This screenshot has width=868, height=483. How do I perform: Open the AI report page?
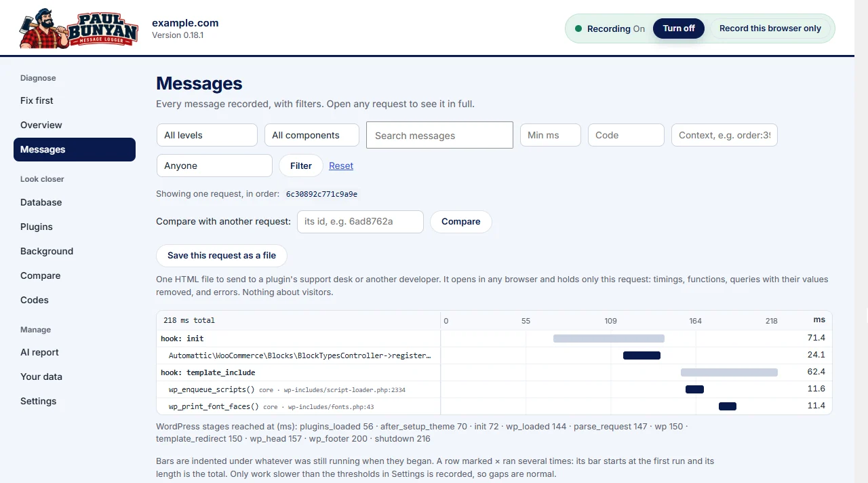click(75, 352)
